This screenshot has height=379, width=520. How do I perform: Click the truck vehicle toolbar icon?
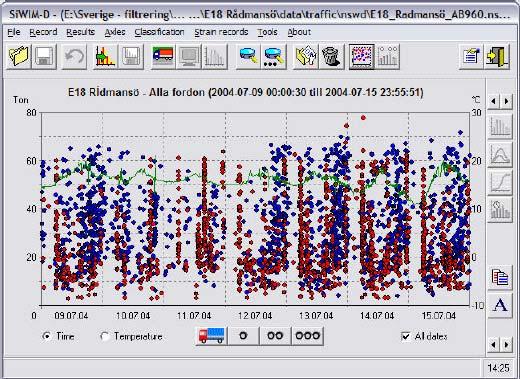point(163,56)
